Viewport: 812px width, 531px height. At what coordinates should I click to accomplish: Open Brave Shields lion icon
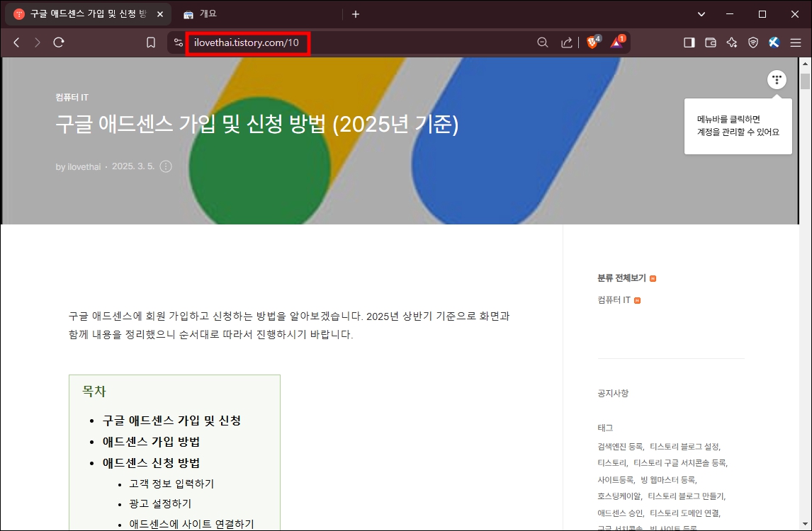(592, 42)
